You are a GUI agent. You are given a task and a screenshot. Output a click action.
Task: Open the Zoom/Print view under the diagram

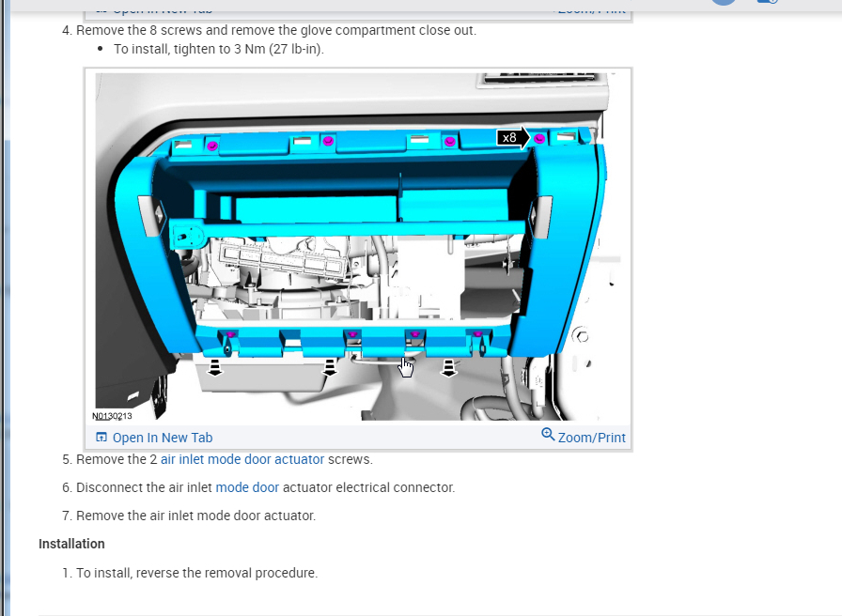click(x=591, y=438)
